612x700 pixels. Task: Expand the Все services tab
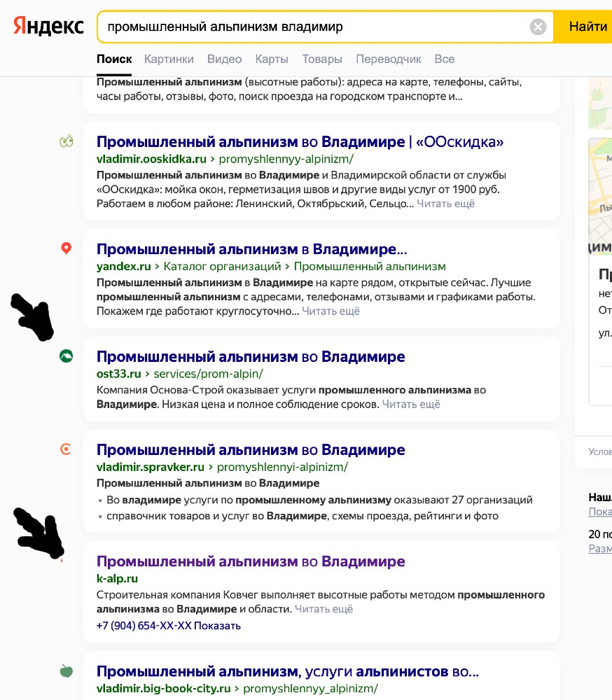(x=445, y=59)
